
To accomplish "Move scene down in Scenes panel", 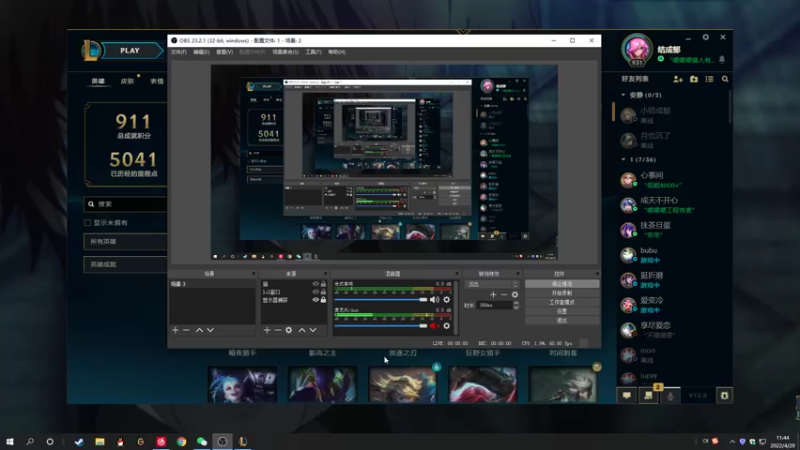I will point(210,330).
